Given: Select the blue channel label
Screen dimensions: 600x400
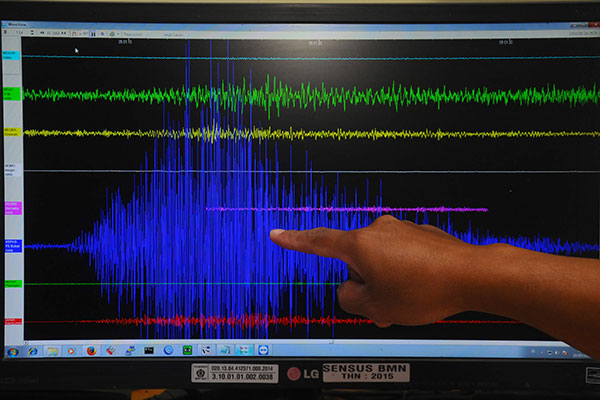Looking at the screenshot, I should coord(11,246).
